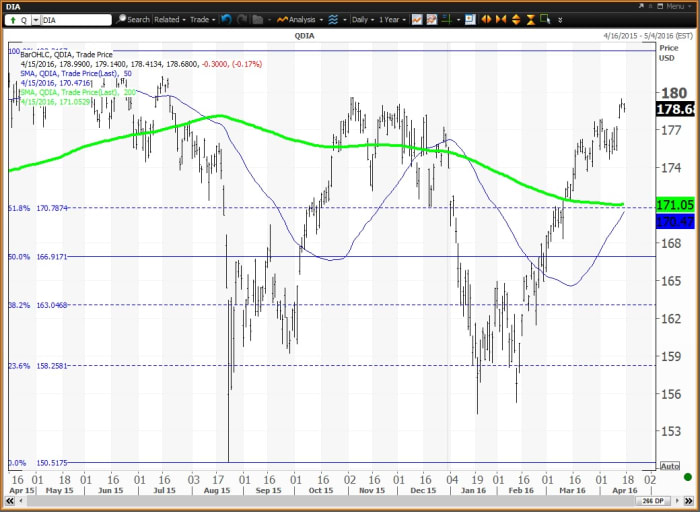Screen dimensions: 700x512
Task: Click the second chart overlay icon
Action: click(432, 20)
